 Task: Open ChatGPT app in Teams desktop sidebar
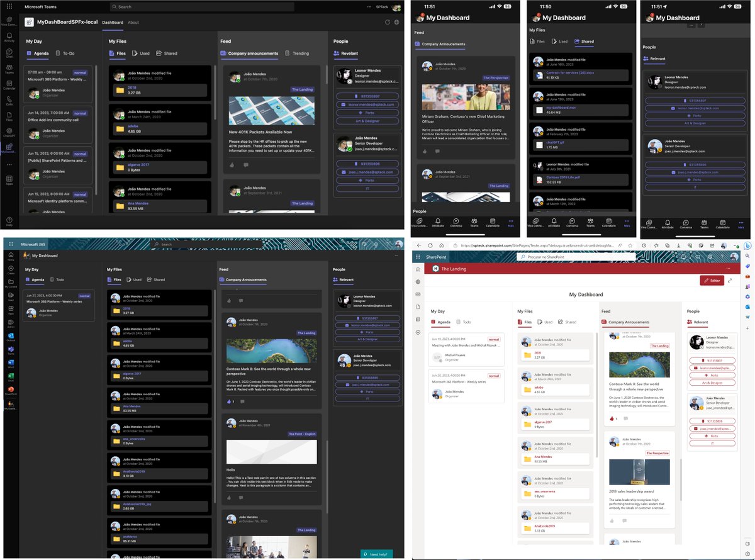[9, 133]
